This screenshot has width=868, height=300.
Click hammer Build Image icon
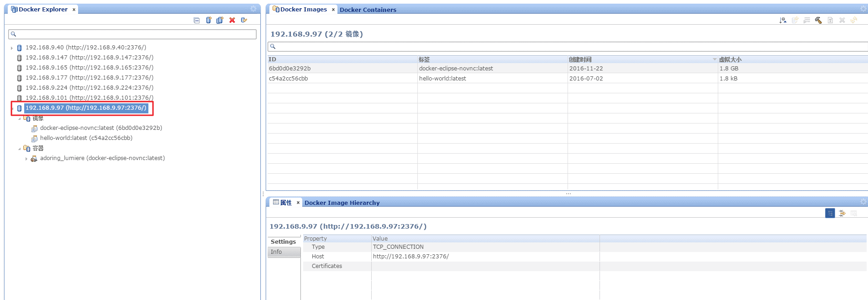[x=818, y=20]
